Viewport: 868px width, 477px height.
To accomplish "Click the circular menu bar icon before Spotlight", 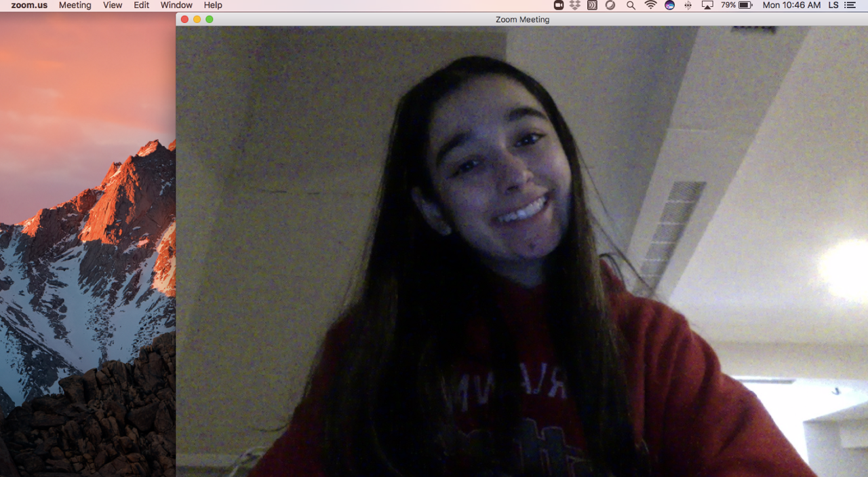I will (610, 5).
